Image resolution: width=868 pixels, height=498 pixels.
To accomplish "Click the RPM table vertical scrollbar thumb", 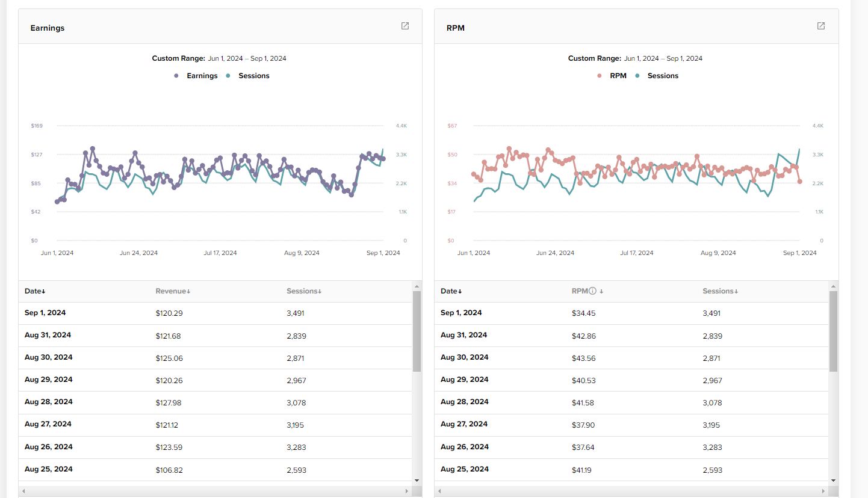I will point(833,331).
